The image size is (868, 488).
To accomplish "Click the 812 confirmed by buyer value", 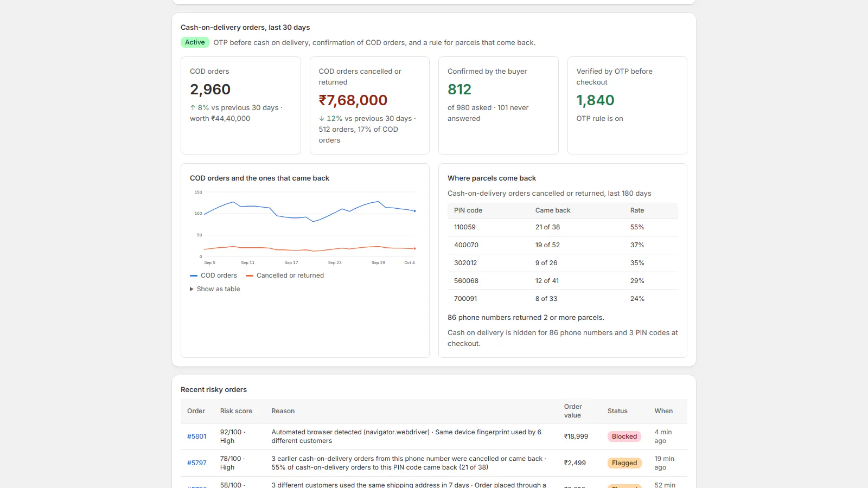I will pyautogui.click(x=459, y=89).
